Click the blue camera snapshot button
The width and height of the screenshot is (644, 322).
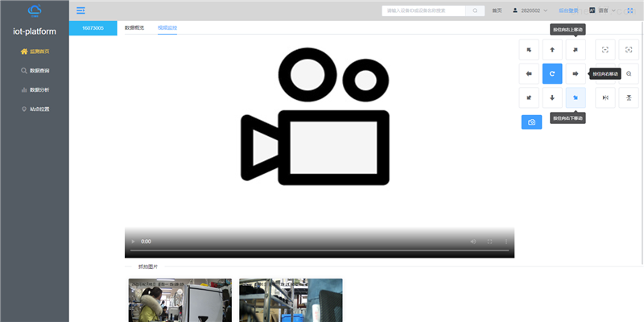(x=531, y=122)
